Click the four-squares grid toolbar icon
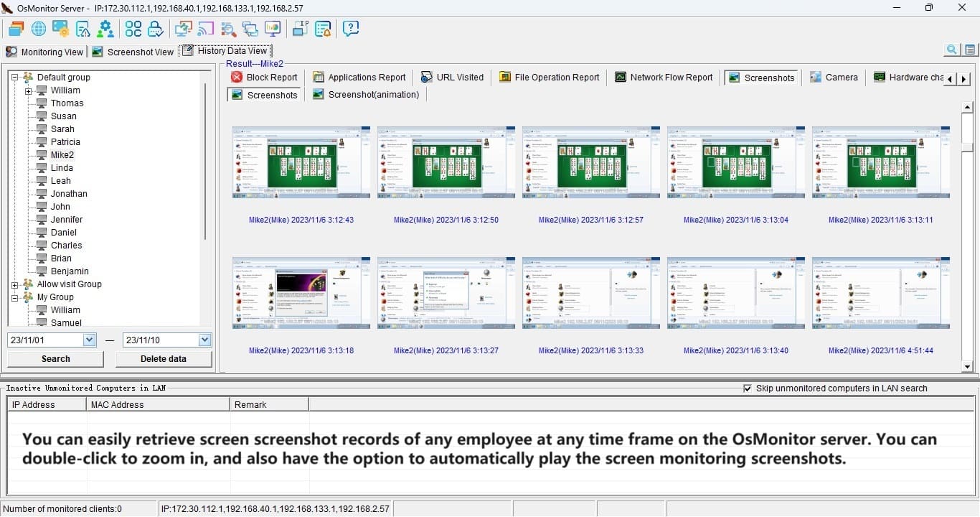 click(x=133, y=29)
